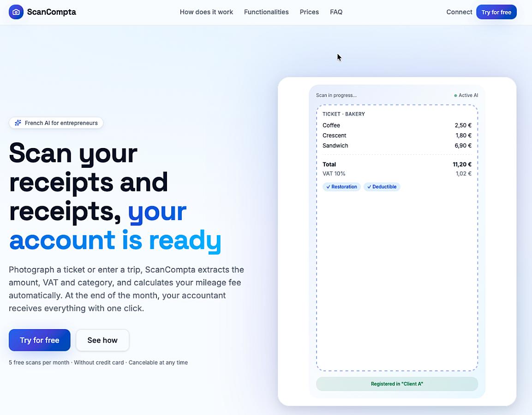The image size is (532, 415).
Task: Select the Crescent line item
Action: click(x=334, y=135)
